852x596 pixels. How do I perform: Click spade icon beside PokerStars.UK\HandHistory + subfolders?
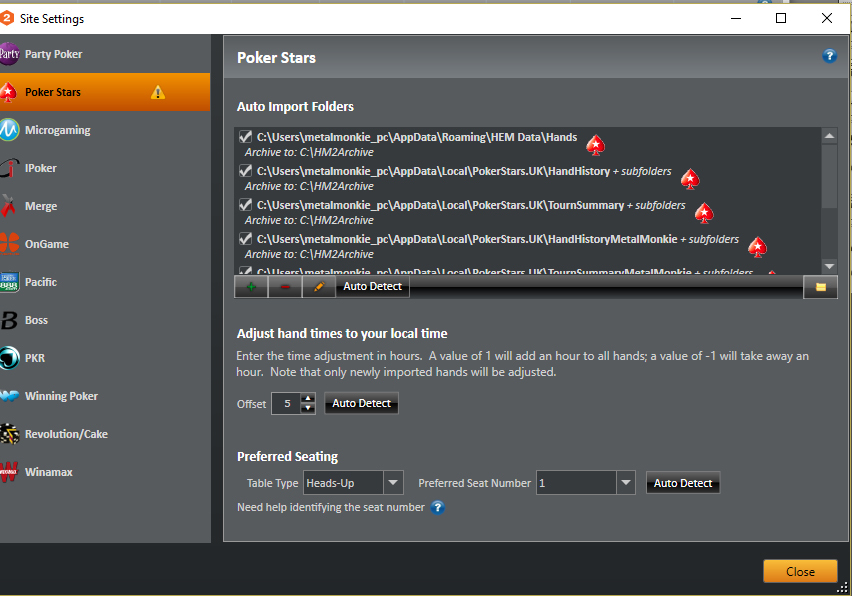(690, 179)
